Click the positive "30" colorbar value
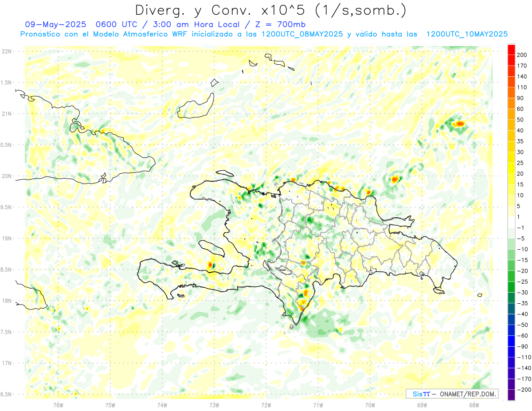The image size is (532, 411). pos(520,152)
